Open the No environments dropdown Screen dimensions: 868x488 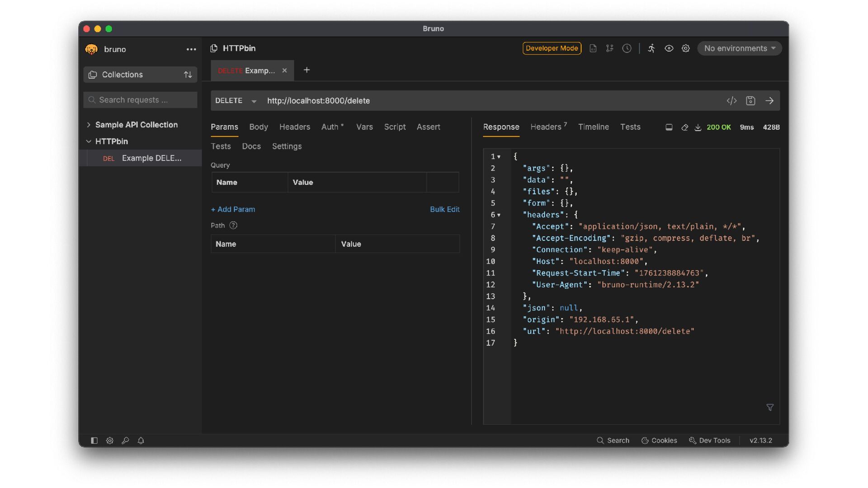click(739, 48)
